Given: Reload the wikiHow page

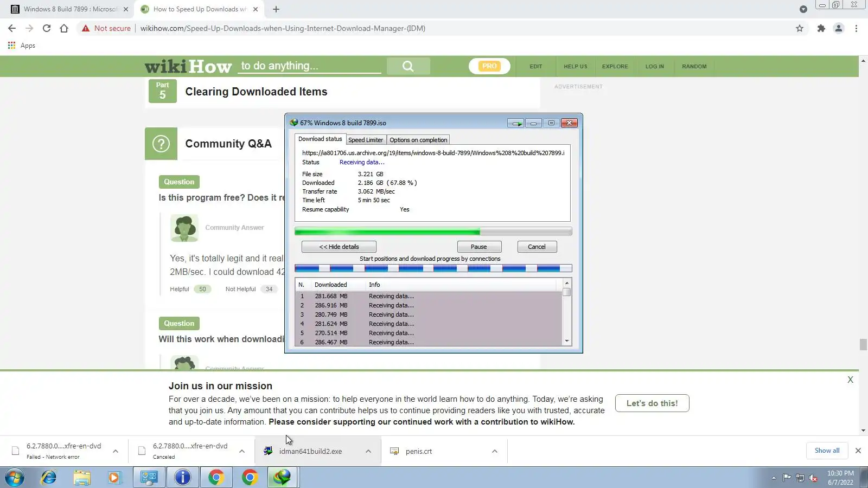Looking at the screenshot, I should [x=47, y=28].
